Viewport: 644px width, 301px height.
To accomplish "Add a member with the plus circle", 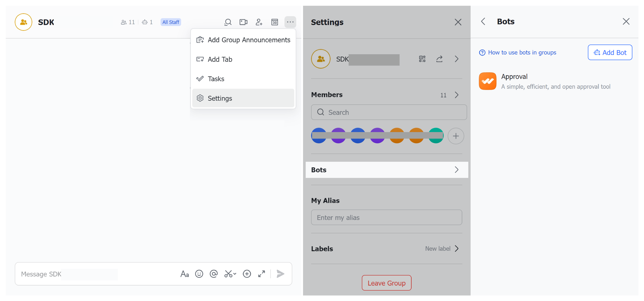I will click(456, 136).
